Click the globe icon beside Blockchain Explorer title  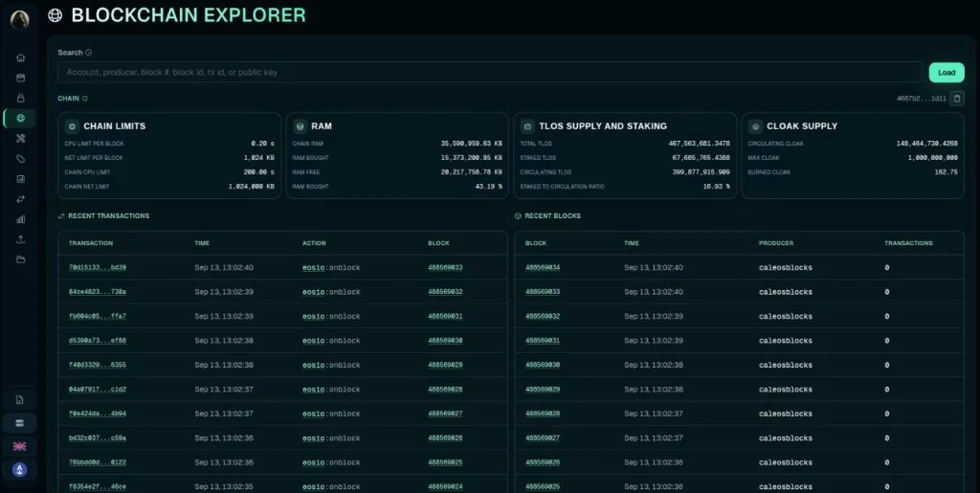55,15
